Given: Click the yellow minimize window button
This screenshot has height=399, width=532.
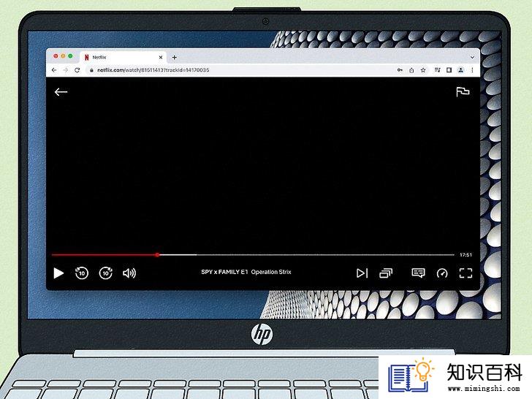Looking at the screenshot, I should click(x=63, y=56).
